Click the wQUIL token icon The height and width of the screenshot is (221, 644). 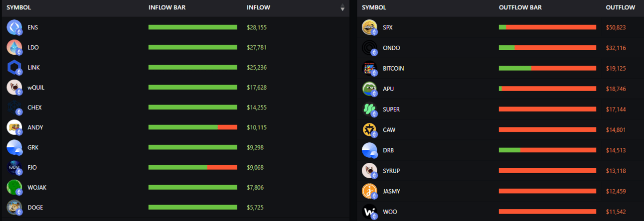[x=14, y=87]
